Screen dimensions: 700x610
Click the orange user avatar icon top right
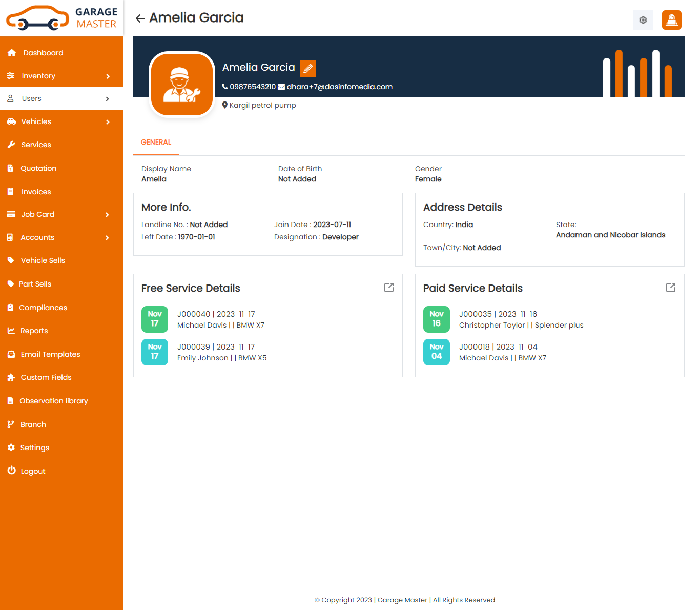pyautogui.click(x=671, y=20)
